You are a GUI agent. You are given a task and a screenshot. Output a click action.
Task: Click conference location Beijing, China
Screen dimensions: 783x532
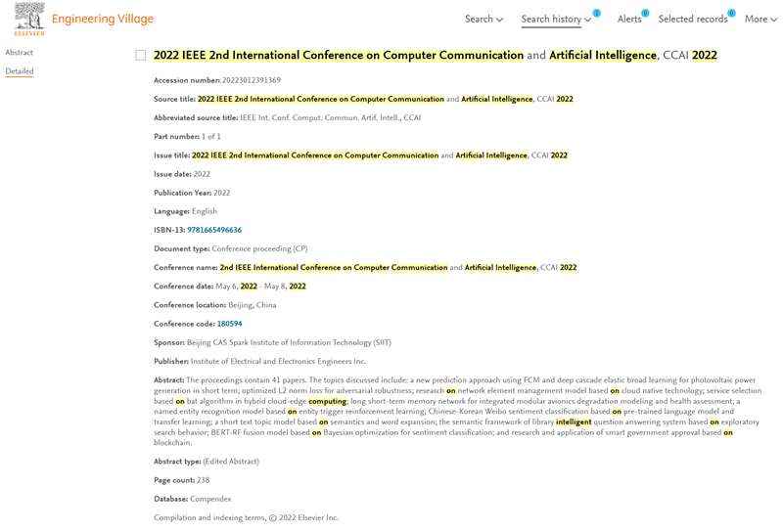(253, 305)
